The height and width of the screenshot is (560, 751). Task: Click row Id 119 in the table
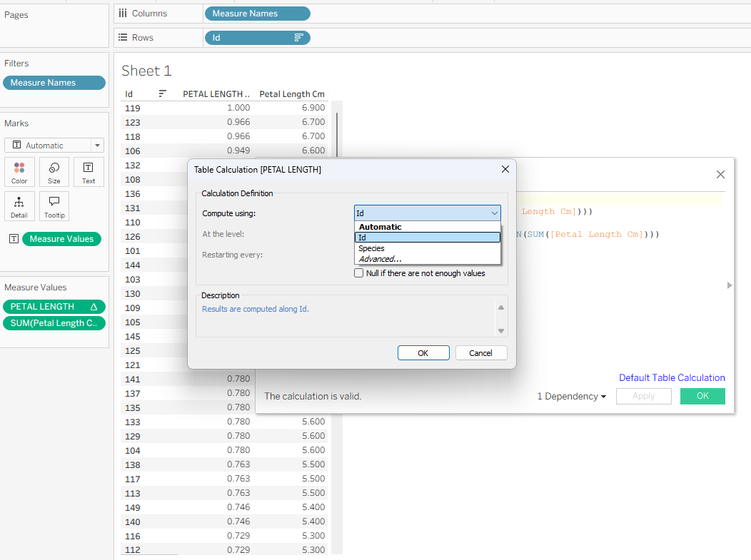(133, 108)
